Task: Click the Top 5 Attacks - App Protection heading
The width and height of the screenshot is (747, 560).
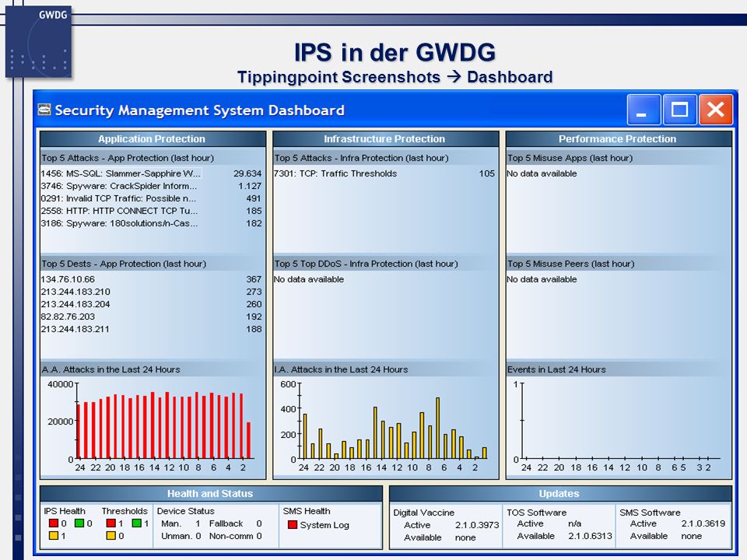Action: (128, 158)
